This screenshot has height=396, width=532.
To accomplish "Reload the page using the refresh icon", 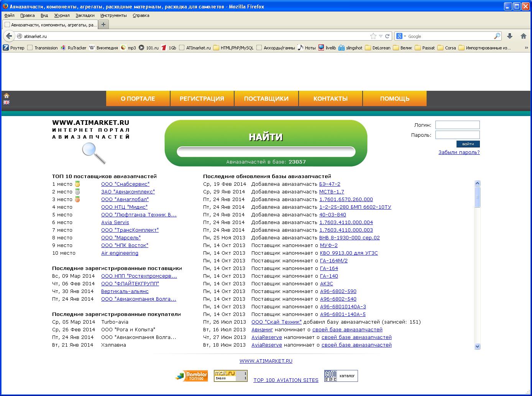I will (x=388, y=36).
